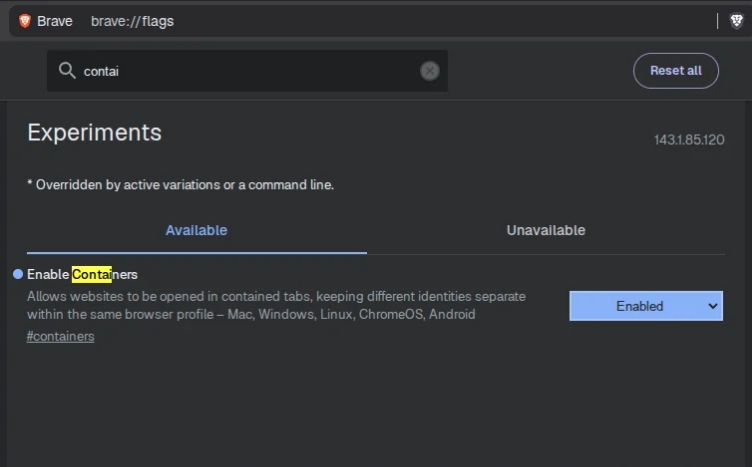
Task: Switch to the Available tab
Action: [x=196, y=230]
